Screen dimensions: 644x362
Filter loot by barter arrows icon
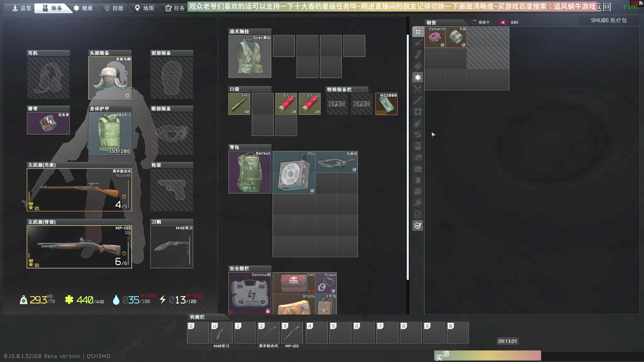coord(418,134)
